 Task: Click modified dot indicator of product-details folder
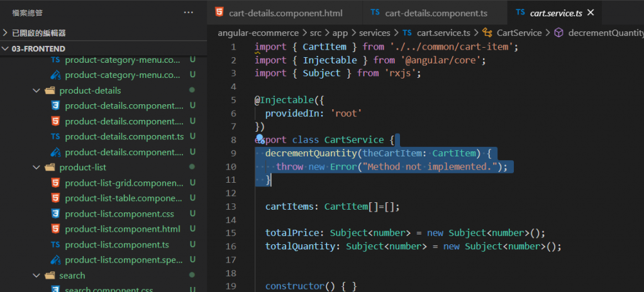tap(192, 90)
